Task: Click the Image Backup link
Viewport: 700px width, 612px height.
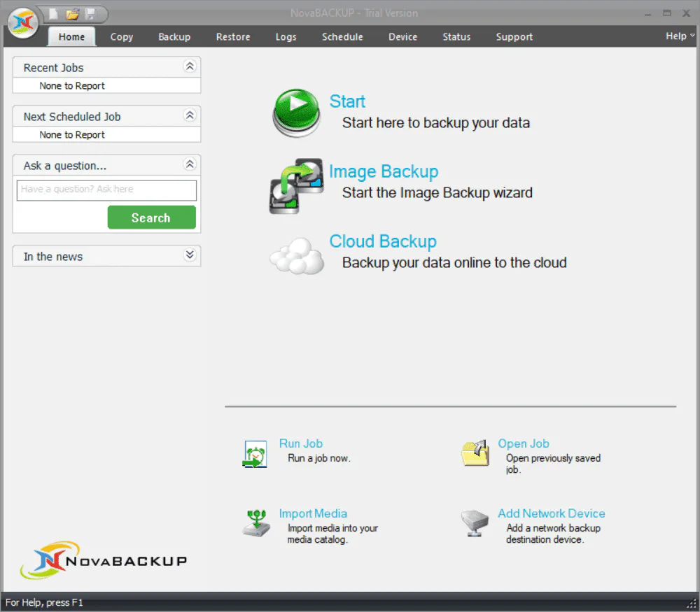Action: point(384,172)
